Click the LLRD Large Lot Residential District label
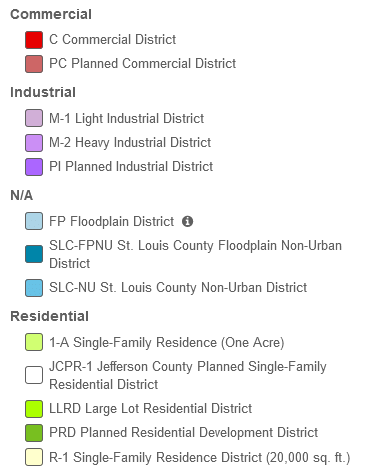This screenshot has height=470, width=383. click(x=150, y=409)
